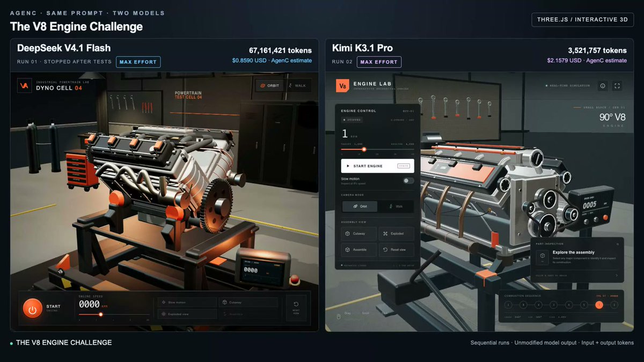Click the "Explore the assembly" heading
The image size is (644, 362).
tap(574, 252)
